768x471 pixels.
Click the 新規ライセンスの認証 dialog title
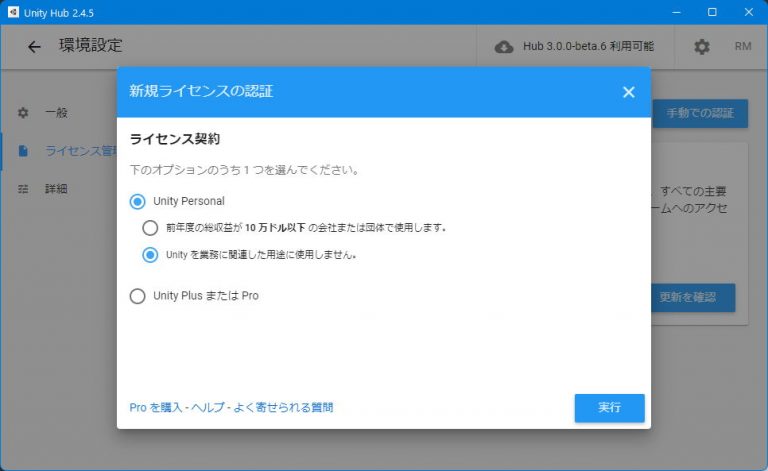201,91
